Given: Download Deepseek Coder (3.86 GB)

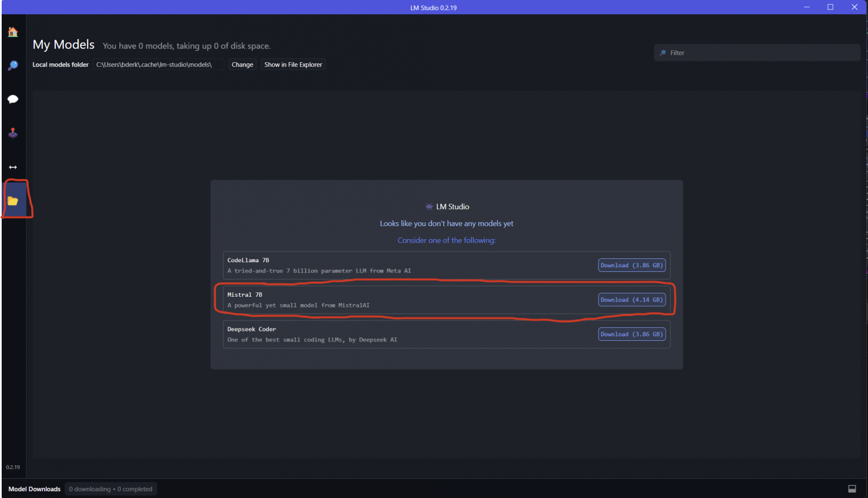Looking at the screenshot, I should click(631, 334).
